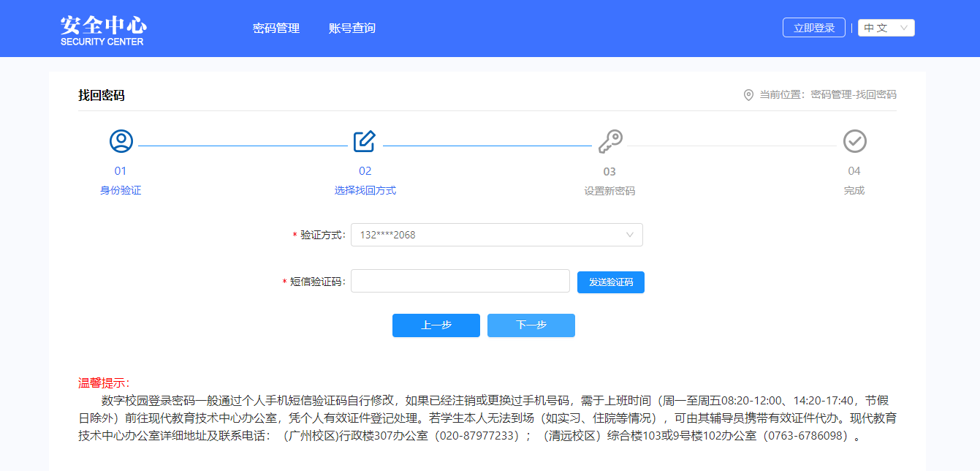Click the 立即登录 login button
980x471 pixels.
coord(813,28)
